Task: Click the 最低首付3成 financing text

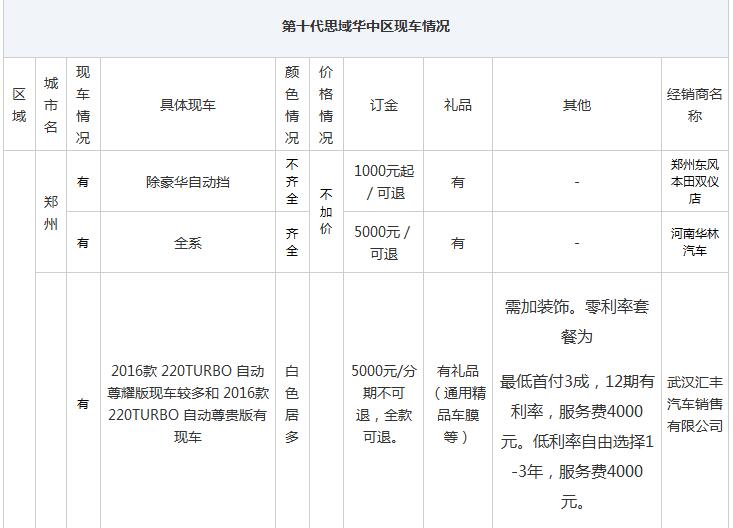Action: pyautogui.click(x=577, y=441)
